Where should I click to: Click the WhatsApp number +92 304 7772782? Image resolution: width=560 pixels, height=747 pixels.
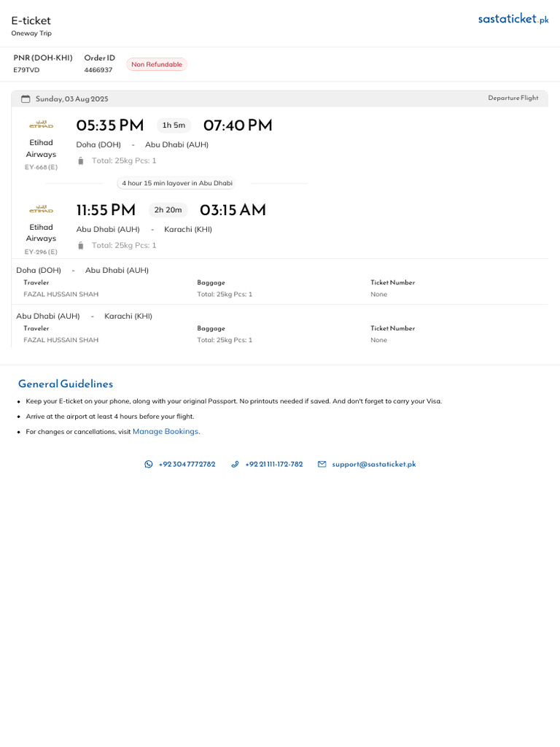click(187, 464)
